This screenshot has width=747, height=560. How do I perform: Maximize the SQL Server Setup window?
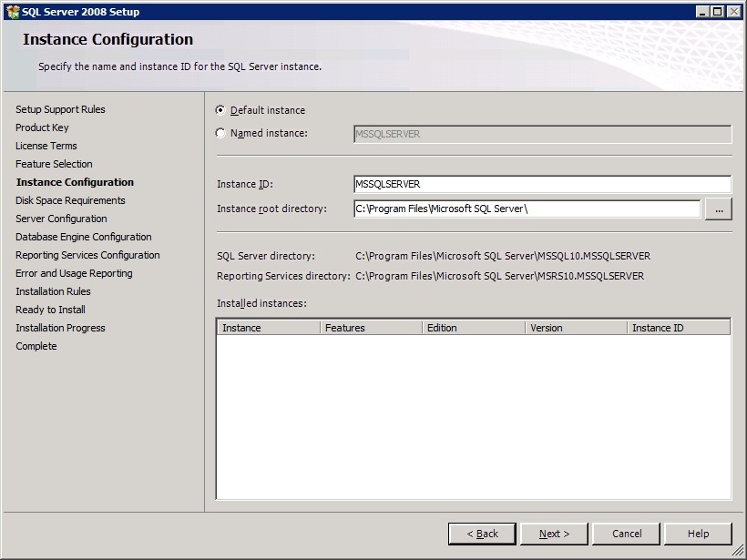coord(718,12)
